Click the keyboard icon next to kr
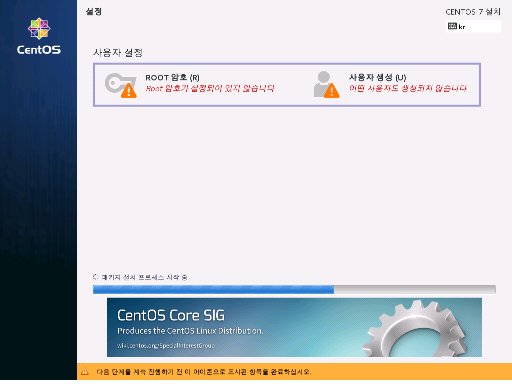Screen dimensions: 512x384 click(452, 26)
